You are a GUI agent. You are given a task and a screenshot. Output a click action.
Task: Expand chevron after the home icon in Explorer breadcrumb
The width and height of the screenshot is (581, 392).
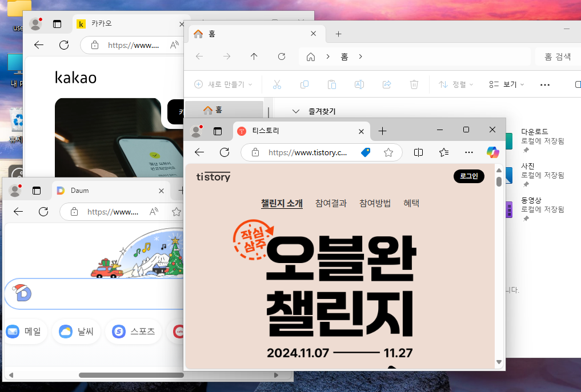(327, 56)
